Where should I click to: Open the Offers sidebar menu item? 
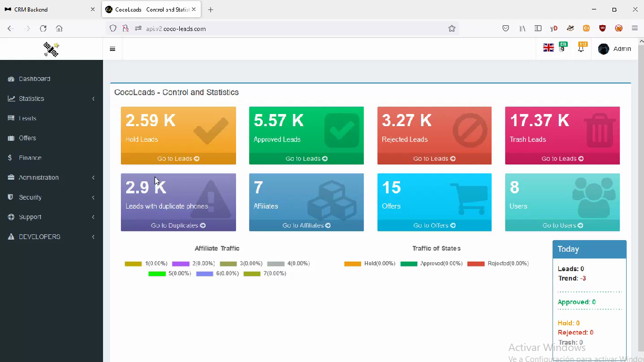[27, 138]
